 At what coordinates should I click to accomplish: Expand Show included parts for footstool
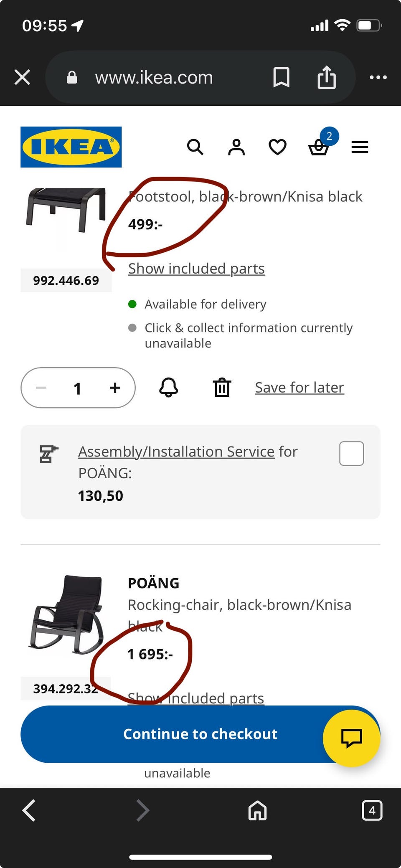click(x=196, y=269)
